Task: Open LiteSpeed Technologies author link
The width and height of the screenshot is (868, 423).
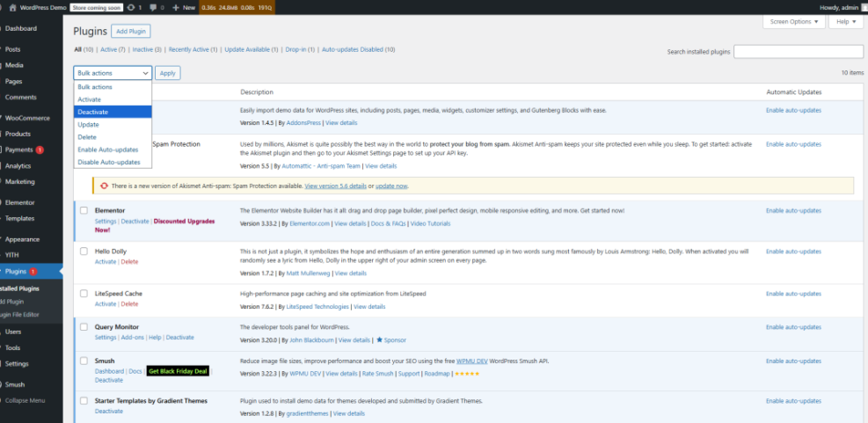Action: point(317,306)
